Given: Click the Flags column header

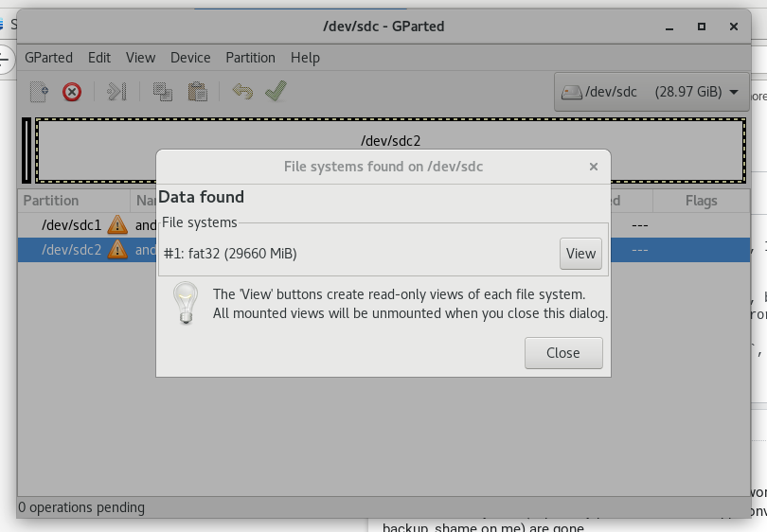Looking at the screenshot, I should point(701,201).
